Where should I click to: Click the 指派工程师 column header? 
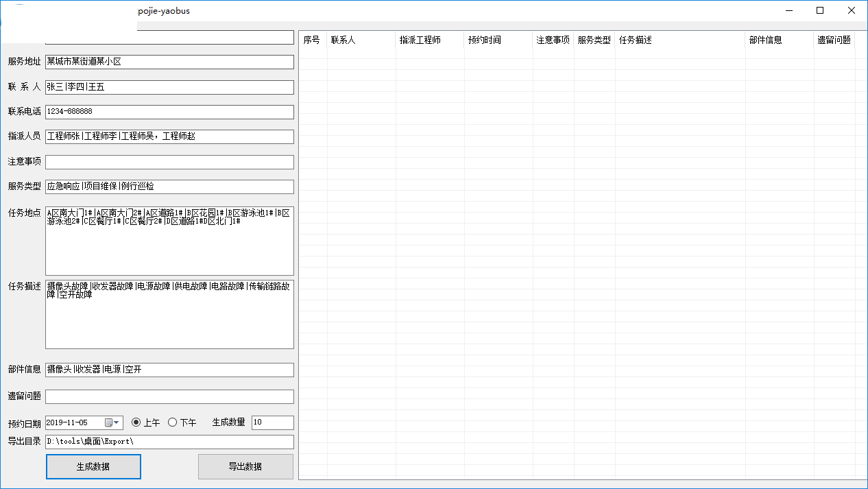(429, 40)
